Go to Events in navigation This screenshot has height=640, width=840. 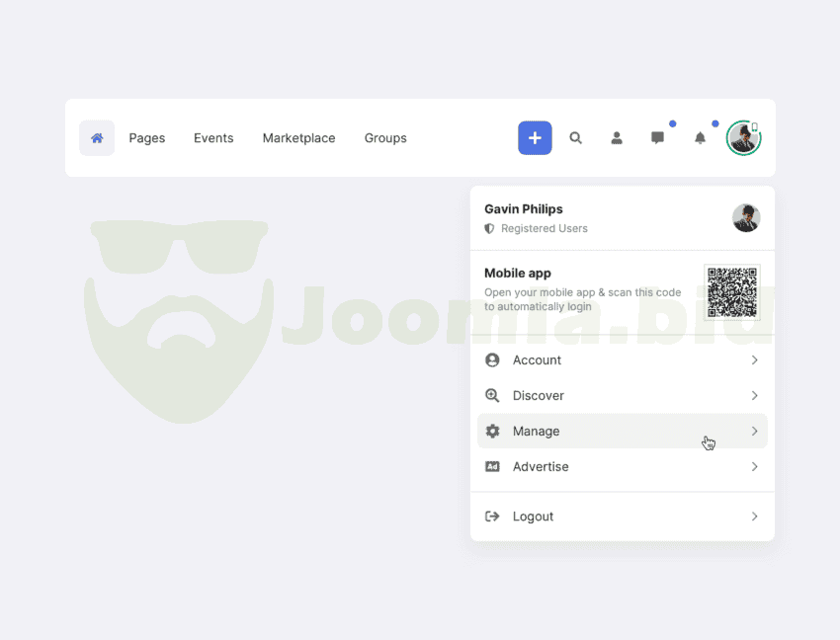[x=213, y=138]
